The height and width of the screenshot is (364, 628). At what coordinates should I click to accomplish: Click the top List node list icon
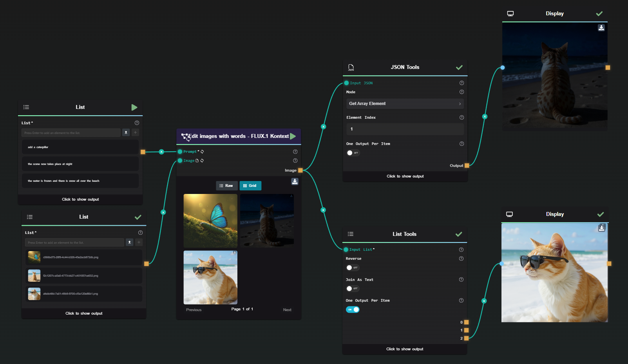pos(26,107)
